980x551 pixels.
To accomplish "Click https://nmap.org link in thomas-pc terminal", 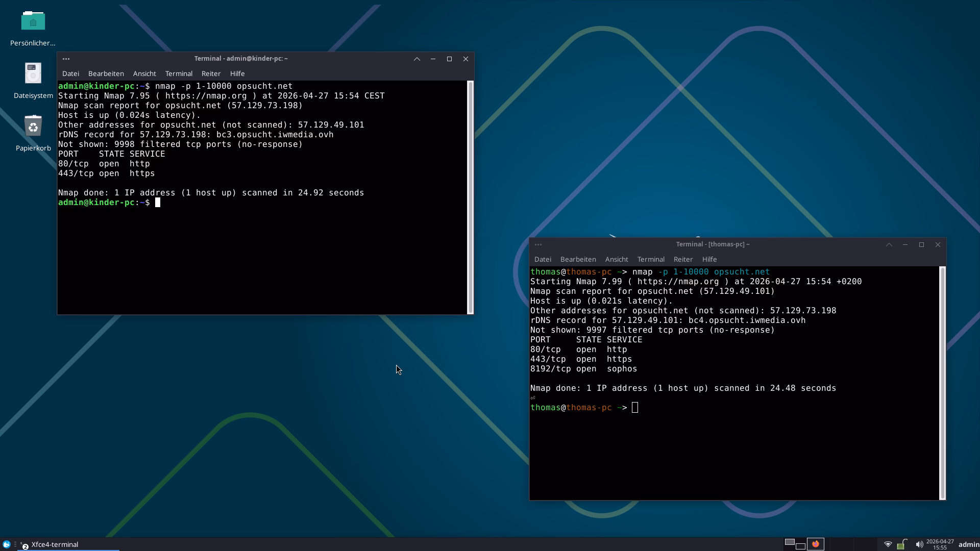I will (678, 282).
